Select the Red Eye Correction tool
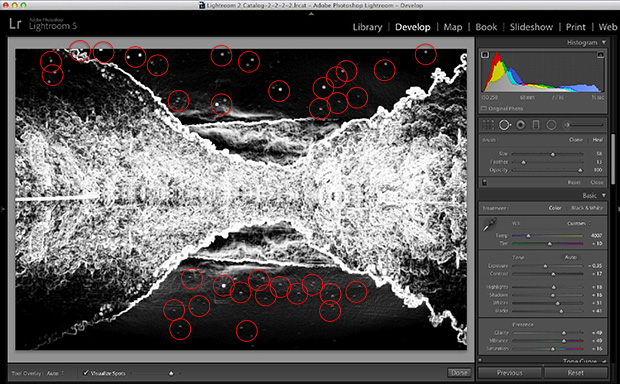The height and width of the screenshot is (384, 620). pos(521,125)
